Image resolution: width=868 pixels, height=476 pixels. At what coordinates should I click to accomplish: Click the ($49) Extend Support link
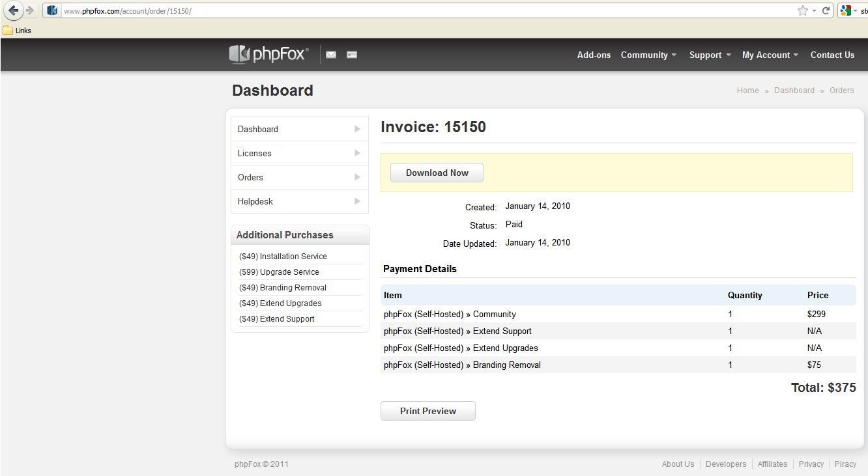pos(276,319)
